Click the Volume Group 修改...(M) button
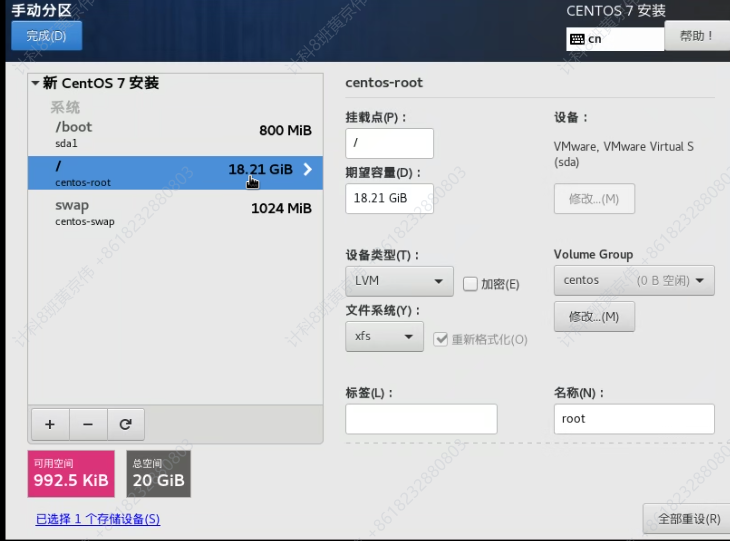Screen dimensions: 730x541 pos(594,317)
